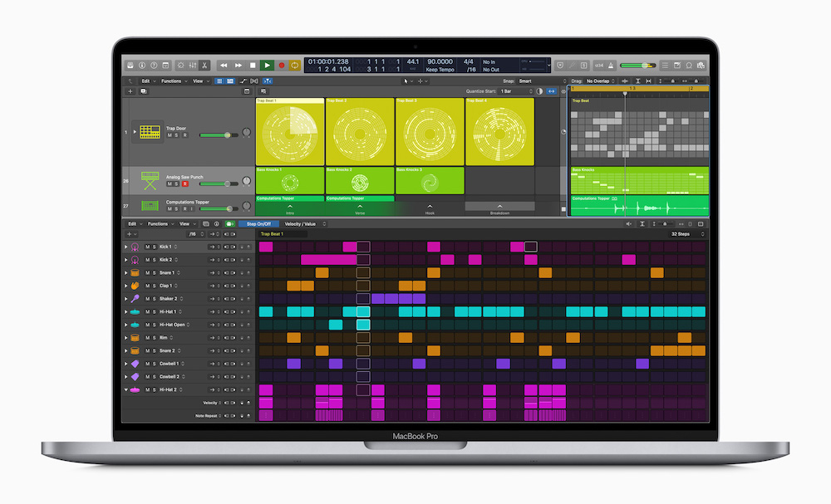
Task: Click the metronome icon
Action: (x=612, y=65)
